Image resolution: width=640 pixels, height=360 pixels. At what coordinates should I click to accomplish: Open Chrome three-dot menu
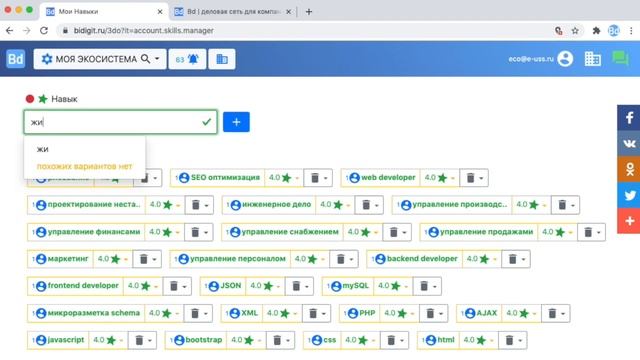point(631,31)
